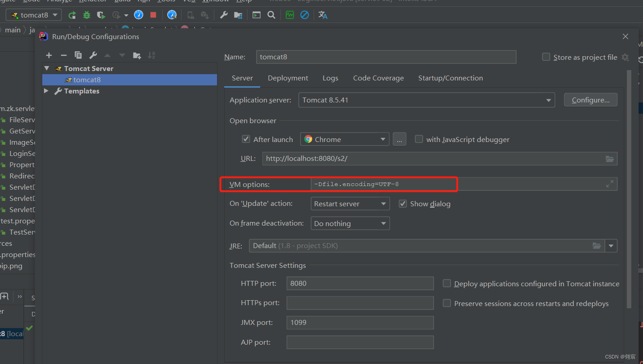The width and height of the screenshot is (643, 364).
Task: Open Project Structure from the main toolbar
Action: tap(239, 15)
